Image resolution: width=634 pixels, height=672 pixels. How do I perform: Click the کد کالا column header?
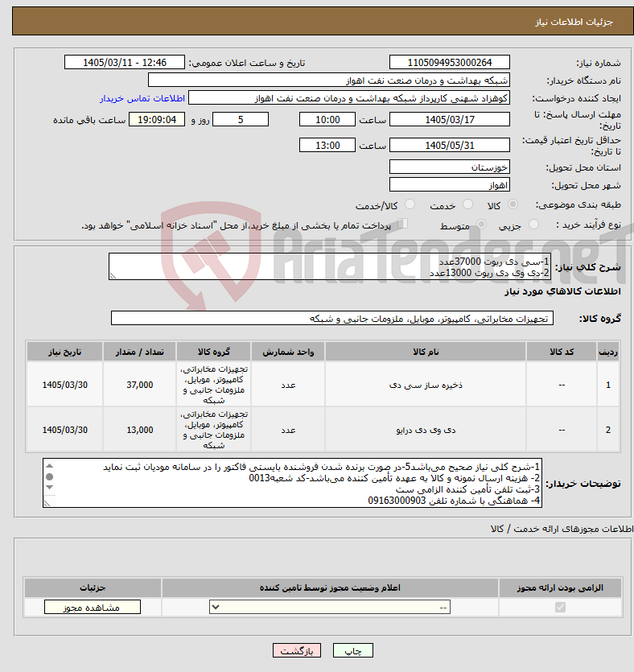point(562,352)
